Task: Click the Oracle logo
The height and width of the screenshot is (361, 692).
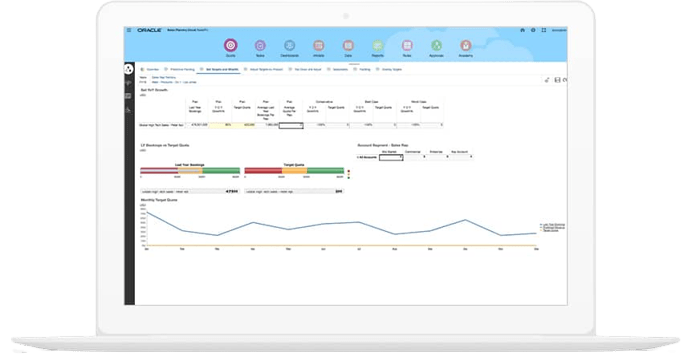Action: [x=150, y=30]
